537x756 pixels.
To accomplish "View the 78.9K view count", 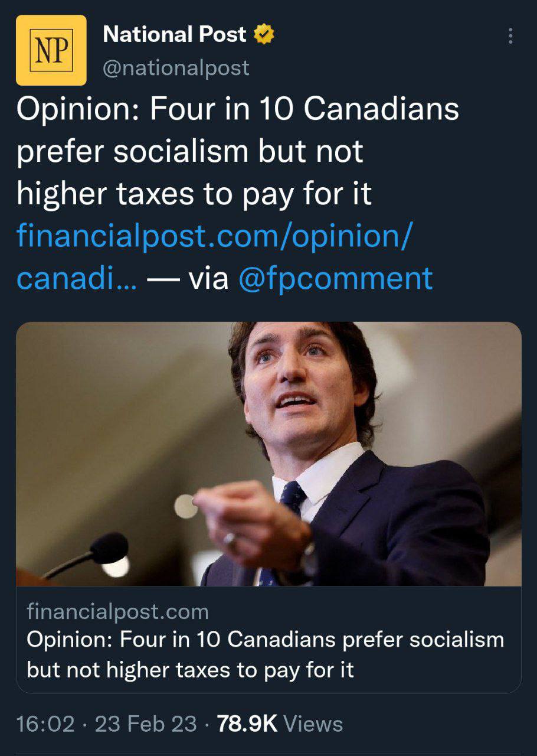I will coord(247,724).
